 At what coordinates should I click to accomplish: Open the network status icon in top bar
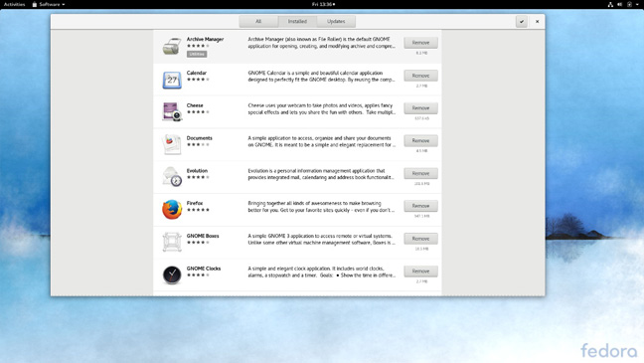(610, 4)
